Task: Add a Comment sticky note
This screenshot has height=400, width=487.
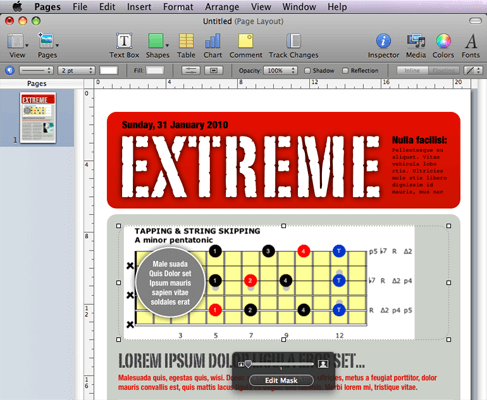Action: pyautogui.click(x=246, y=45)
